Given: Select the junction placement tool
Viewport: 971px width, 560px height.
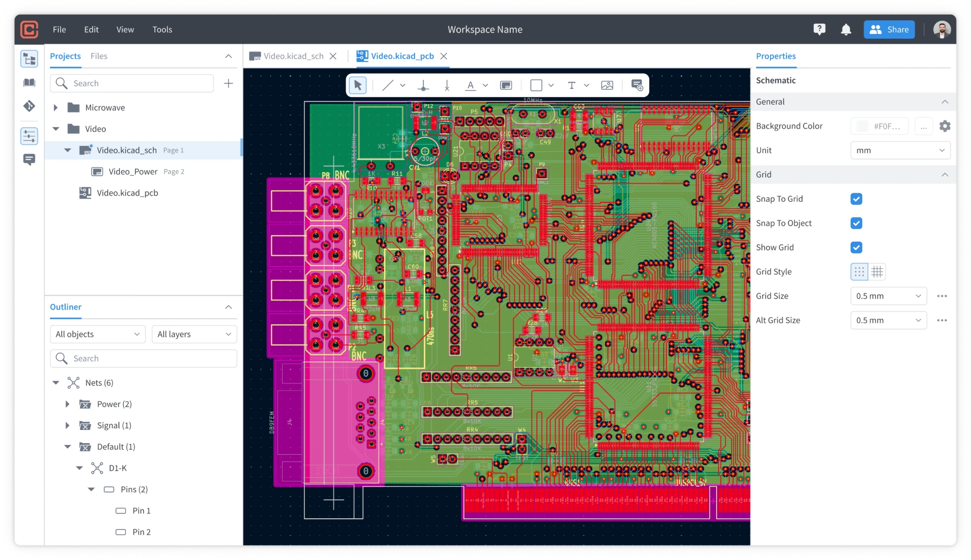Looking at the screenshot, I should pos(423,85).
